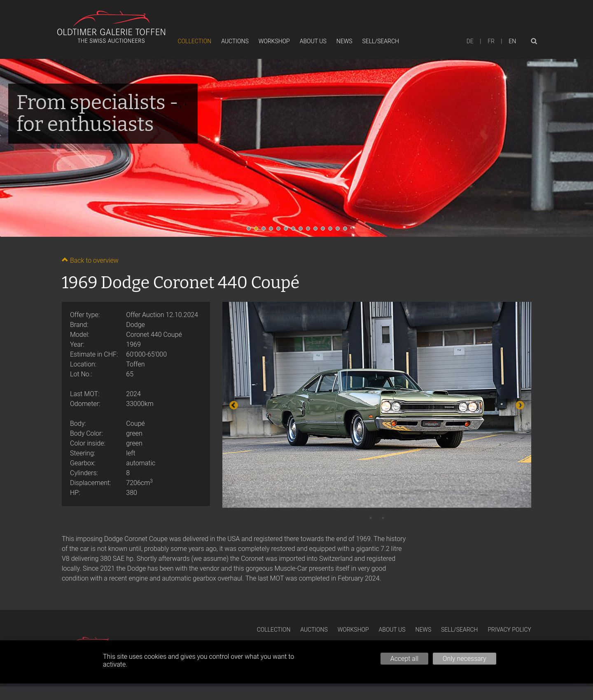
Task: Select the last hero slideshow dot
Action: [x=345, y=229]
